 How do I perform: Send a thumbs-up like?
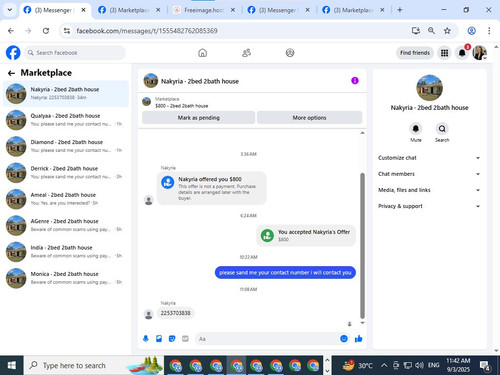(359, 339)
